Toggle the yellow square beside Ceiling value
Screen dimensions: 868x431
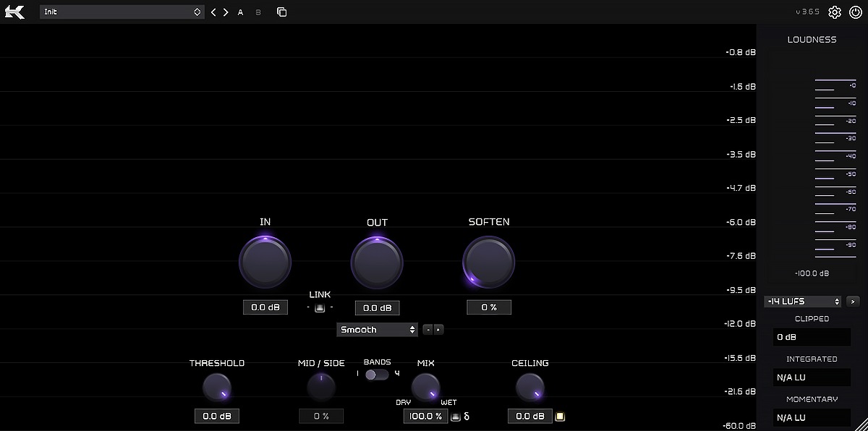point(559,417)
